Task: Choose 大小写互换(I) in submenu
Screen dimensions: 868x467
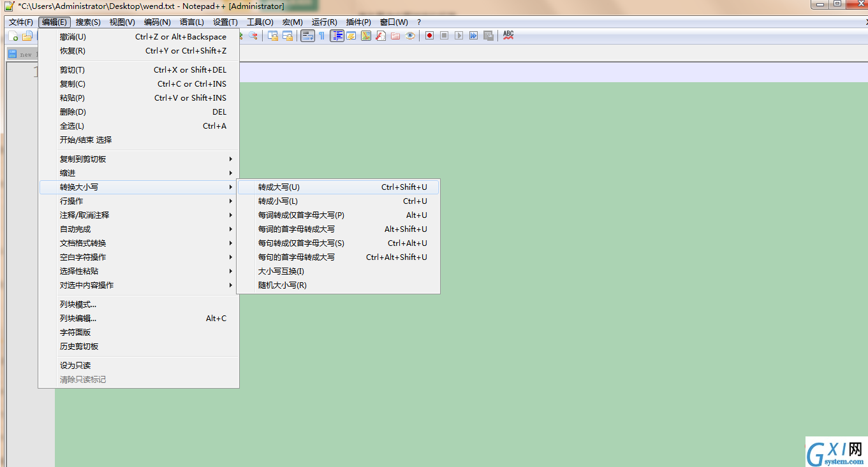Action: (338, 271)
